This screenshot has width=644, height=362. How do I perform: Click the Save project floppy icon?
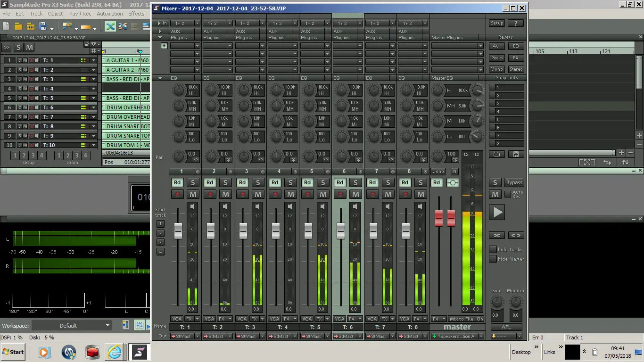coord(43,26)
